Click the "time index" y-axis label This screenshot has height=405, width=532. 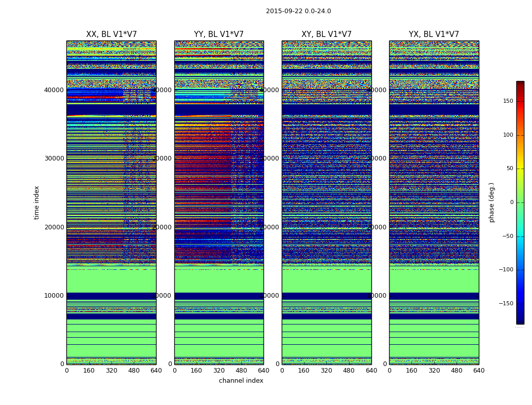pos(36,202)
